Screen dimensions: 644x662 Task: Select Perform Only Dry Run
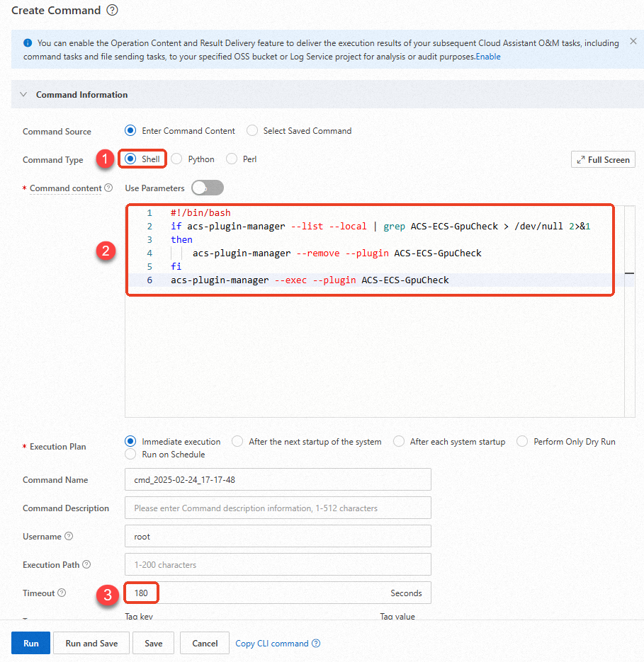(522, 442)
